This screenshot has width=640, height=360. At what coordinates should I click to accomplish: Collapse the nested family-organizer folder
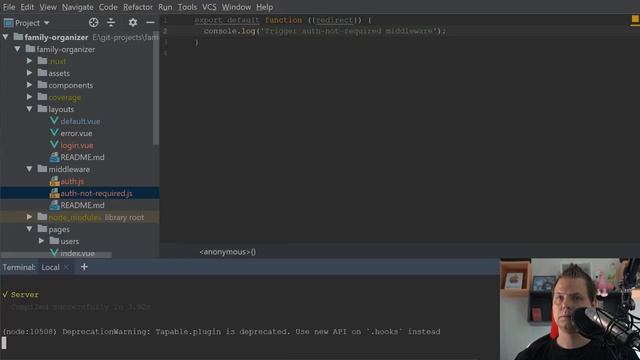point(18,49)
